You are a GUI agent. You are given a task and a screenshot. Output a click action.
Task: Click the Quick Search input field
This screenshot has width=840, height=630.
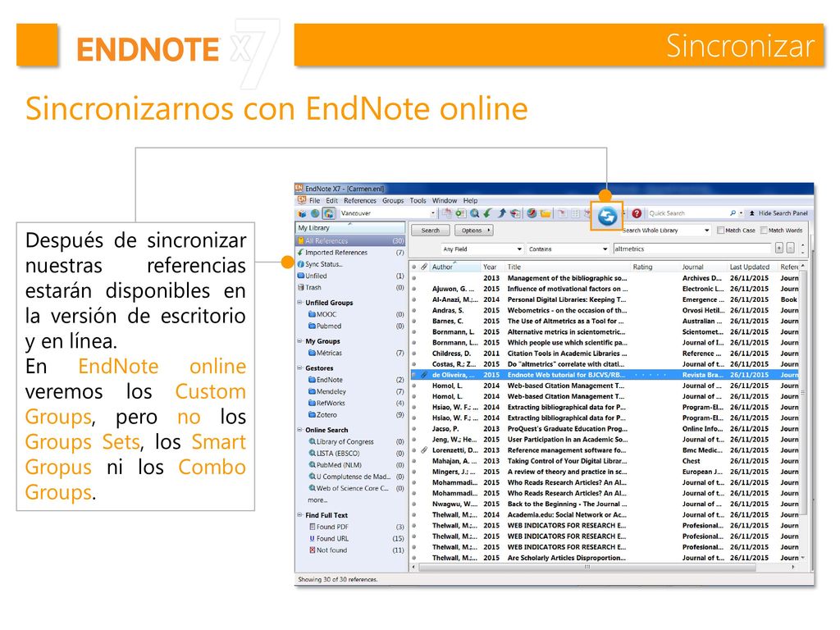point(687,213)
